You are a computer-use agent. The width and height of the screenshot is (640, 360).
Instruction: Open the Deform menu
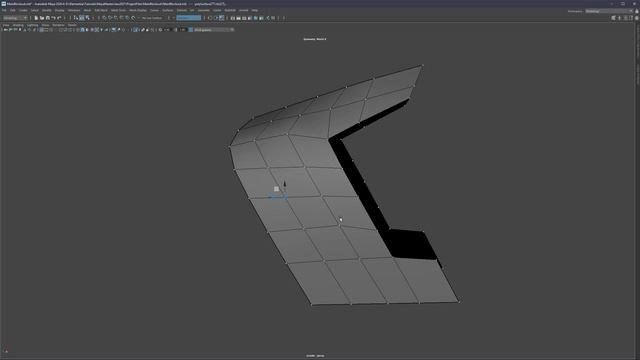point(182,10)
